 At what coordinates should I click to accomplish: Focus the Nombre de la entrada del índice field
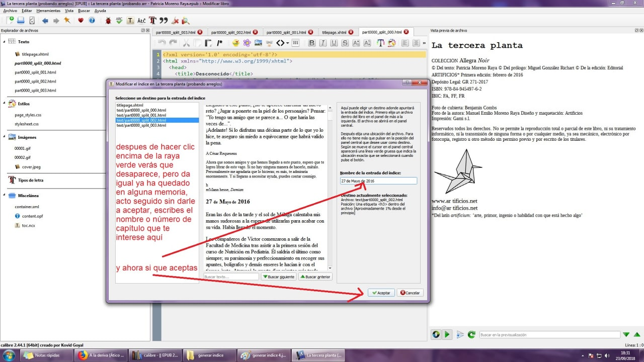point(378,181)
